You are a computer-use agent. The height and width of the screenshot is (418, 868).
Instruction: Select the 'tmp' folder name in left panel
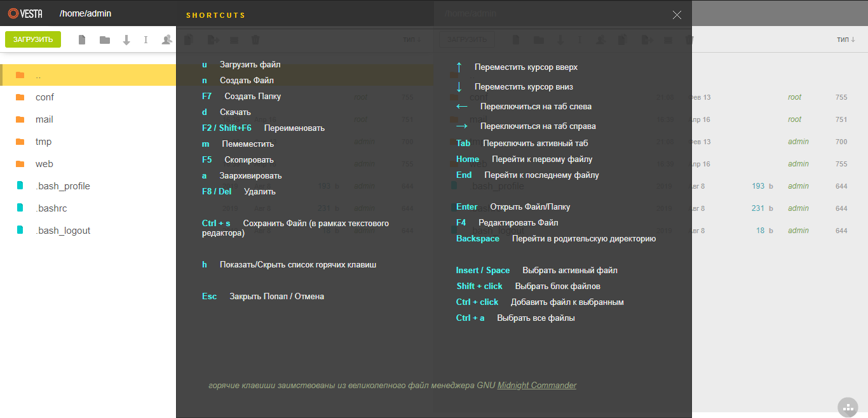click(x=44, y=142)
